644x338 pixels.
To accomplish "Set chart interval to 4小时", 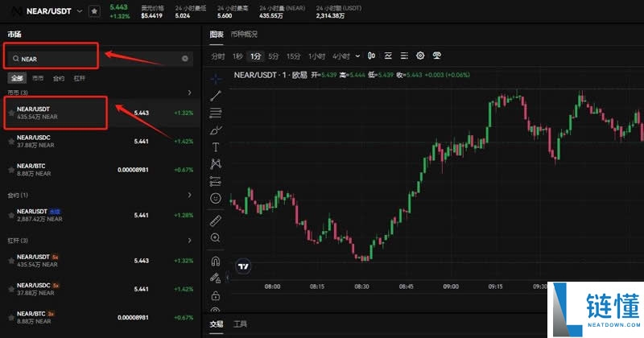I will point(341,56).
